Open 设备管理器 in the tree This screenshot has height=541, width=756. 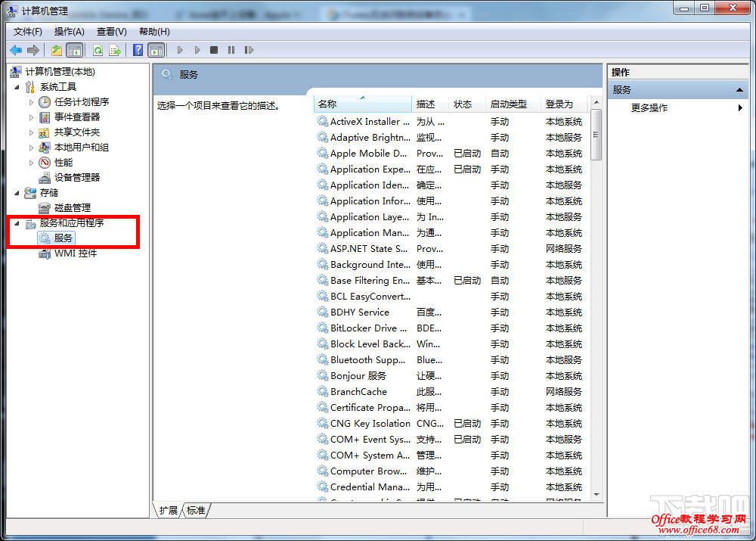tap(76, 178)
